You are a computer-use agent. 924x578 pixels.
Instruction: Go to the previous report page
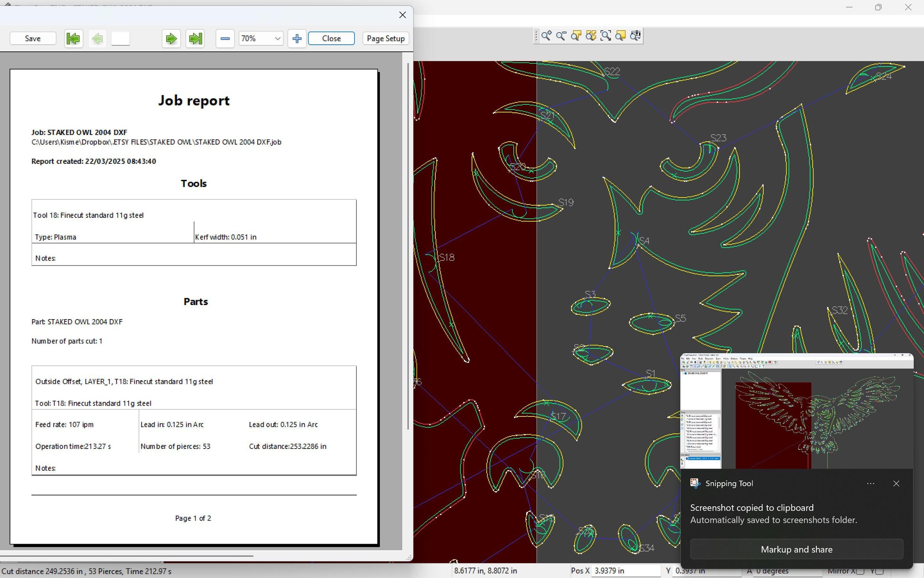pos(98,38)
